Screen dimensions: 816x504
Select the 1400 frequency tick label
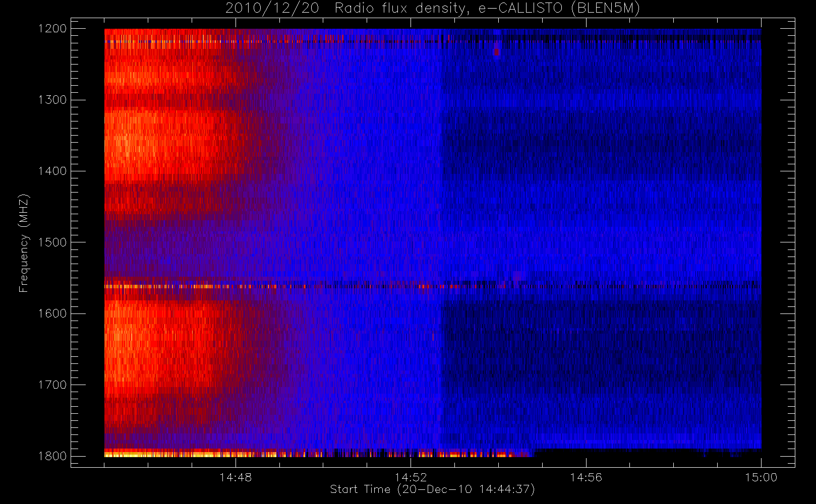[52, 171]
